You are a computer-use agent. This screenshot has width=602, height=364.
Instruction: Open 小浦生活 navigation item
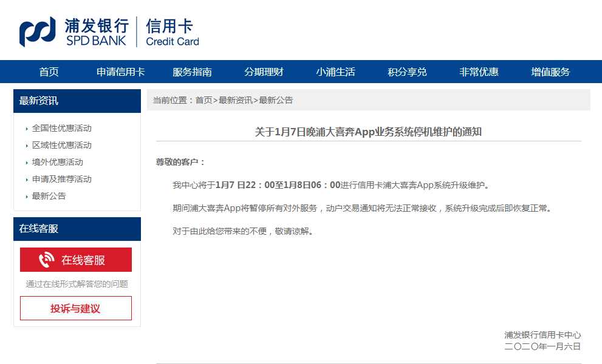pyautogui.click(x=335, y=72)
